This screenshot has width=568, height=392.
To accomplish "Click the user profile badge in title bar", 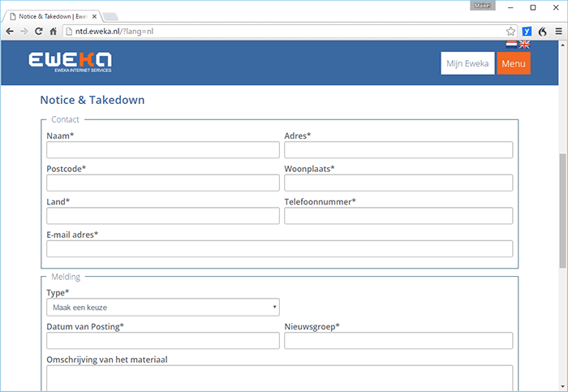I will 483,6.
